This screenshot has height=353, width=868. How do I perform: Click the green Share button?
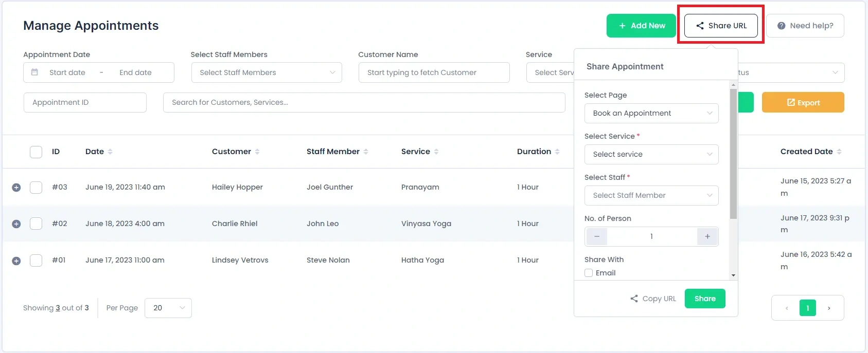pyautogui.click(x=705, y=299)
